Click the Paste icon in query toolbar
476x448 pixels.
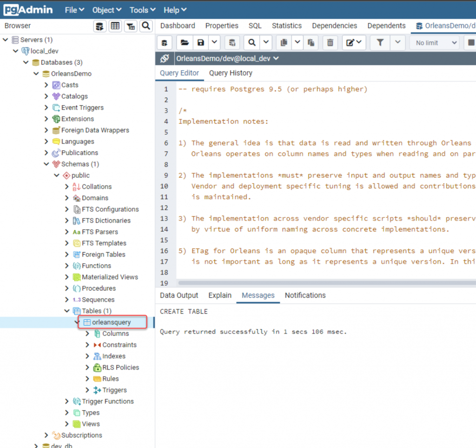click(311, 43)
